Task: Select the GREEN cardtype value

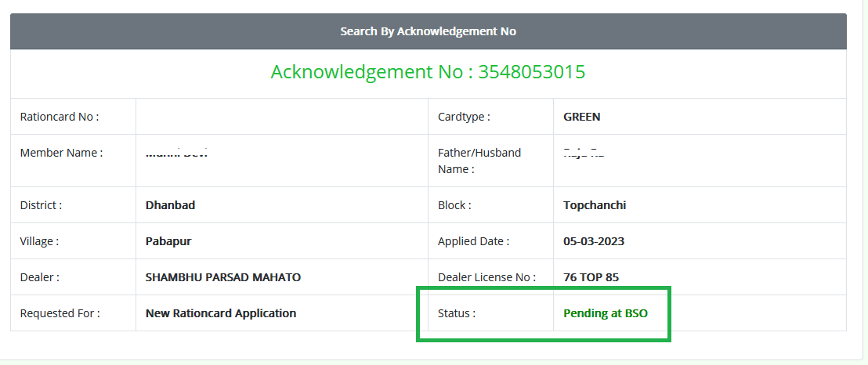Action: (582, 117)
